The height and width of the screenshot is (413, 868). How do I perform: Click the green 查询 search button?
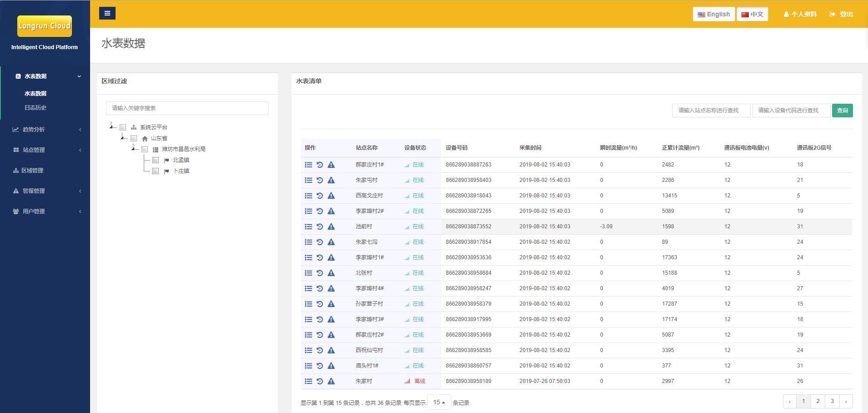[x=842, y=111]
